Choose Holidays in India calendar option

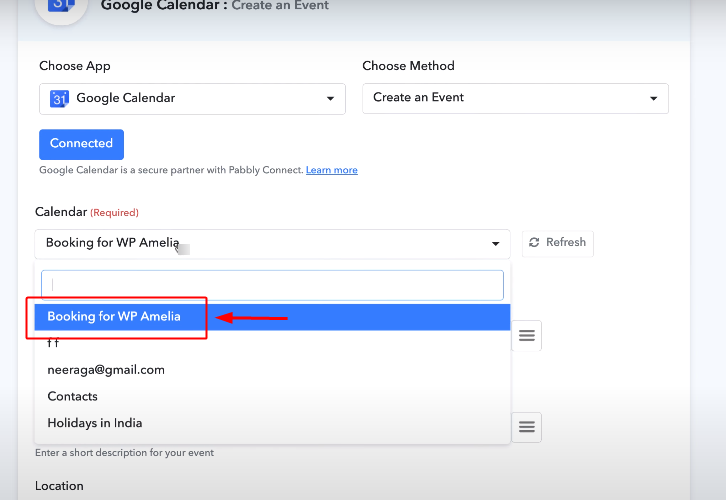coord(272,423)
